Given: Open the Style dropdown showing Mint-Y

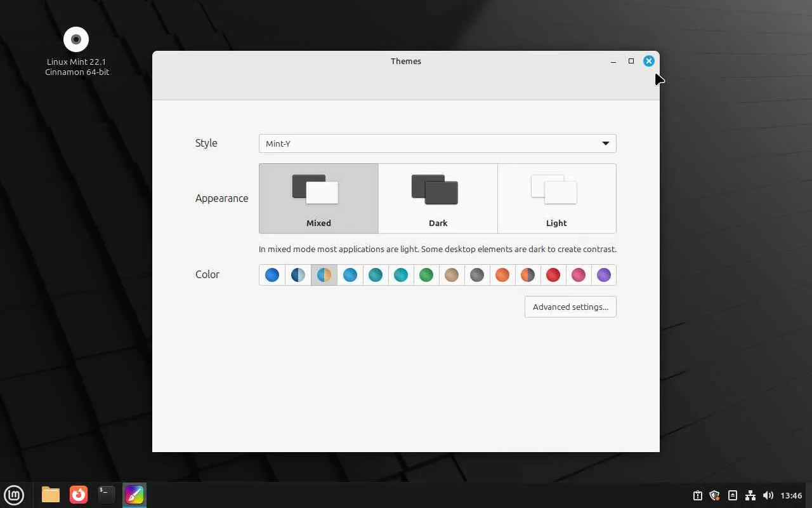Looking at the screenshot, I should (437, 144).
